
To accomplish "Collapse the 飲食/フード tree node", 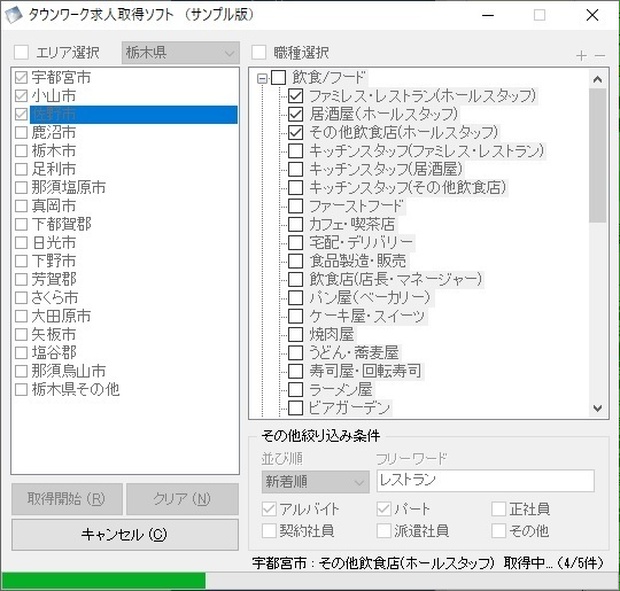I will point(262,78).
